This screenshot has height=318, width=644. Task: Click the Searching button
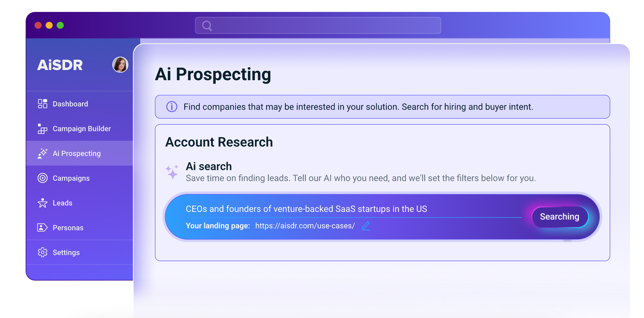pyautogui.click(x=560, y=217)
